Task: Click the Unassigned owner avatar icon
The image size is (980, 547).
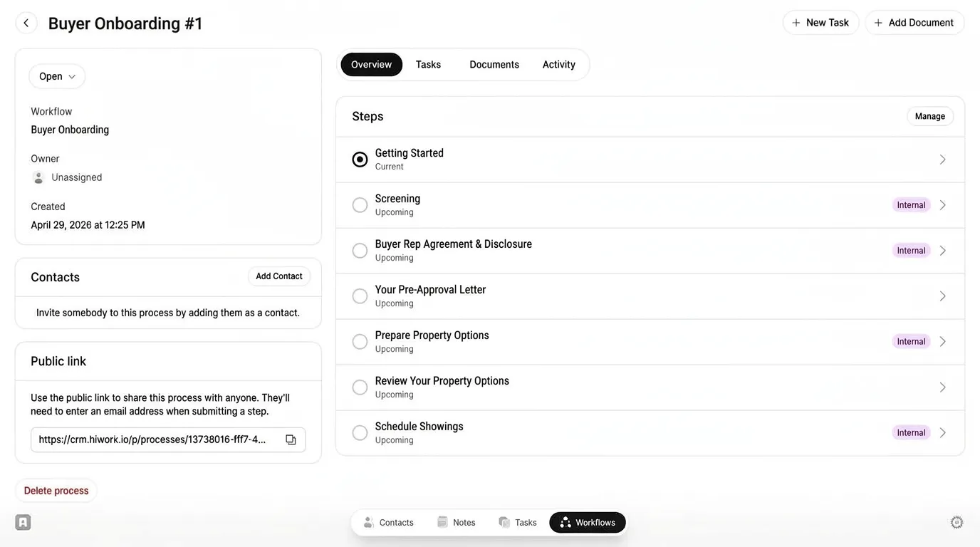Action: [38, 177]
